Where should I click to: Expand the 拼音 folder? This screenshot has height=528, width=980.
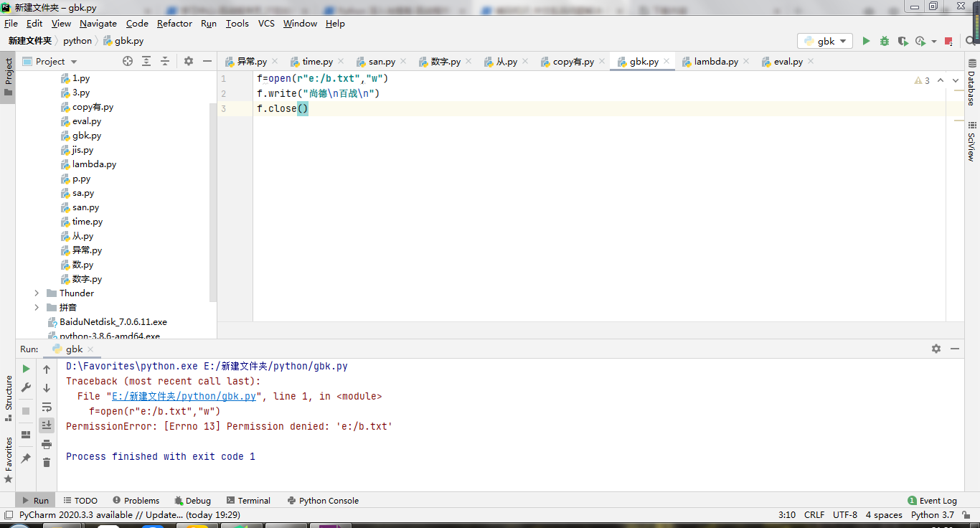click(x=37, y=307)
